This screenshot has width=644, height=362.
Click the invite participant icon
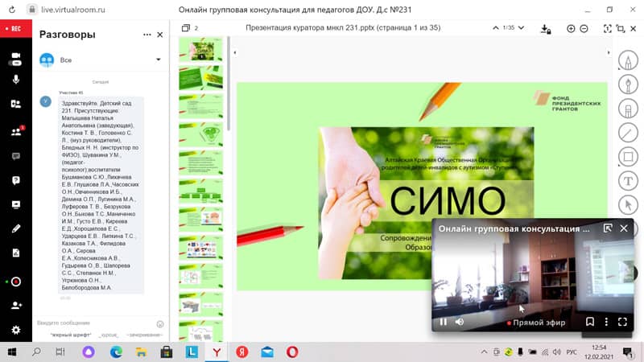[x=16, y=306]
